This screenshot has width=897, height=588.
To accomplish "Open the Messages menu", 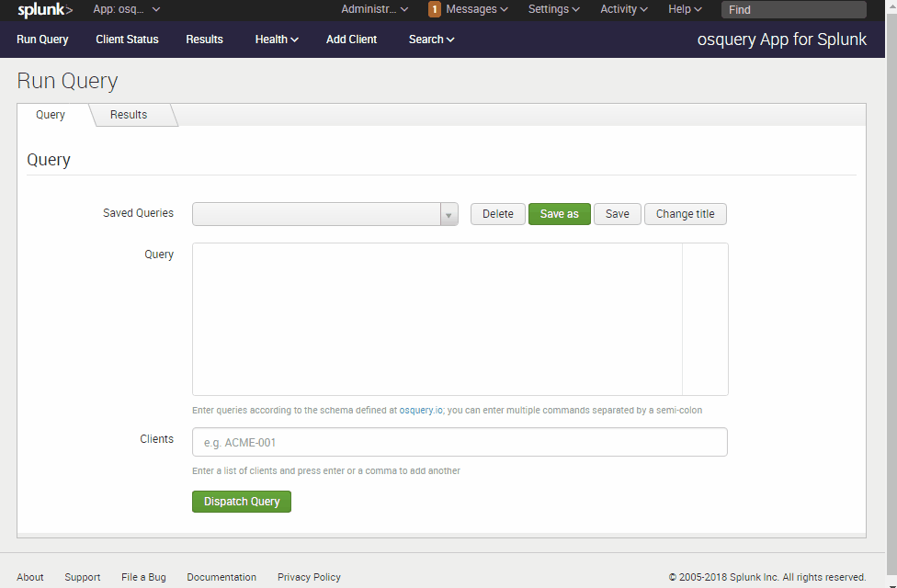I will 476,9.
